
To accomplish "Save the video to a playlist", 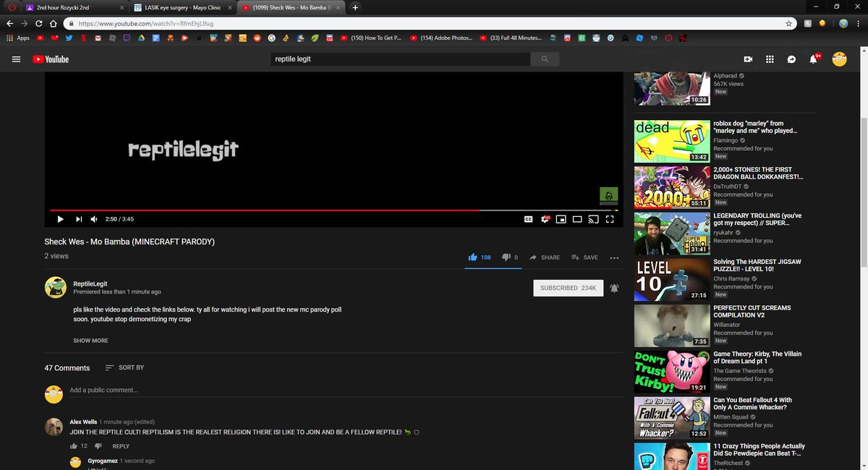I will pos(584,257).
